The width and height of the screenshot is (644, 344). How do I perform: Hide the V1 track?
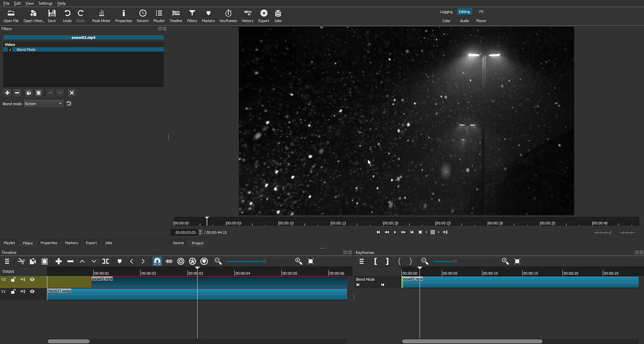coord(31,291)
